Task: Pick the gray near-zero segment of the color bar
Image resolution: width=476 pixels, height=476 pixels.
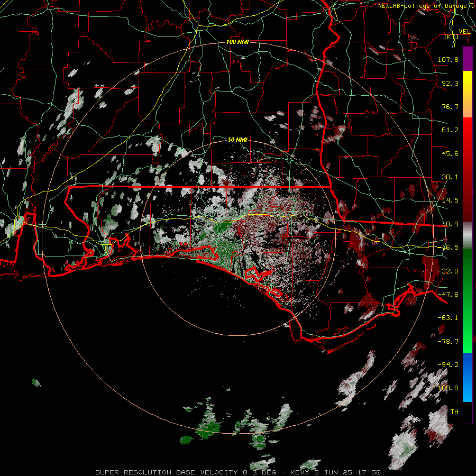Action: 467,235
